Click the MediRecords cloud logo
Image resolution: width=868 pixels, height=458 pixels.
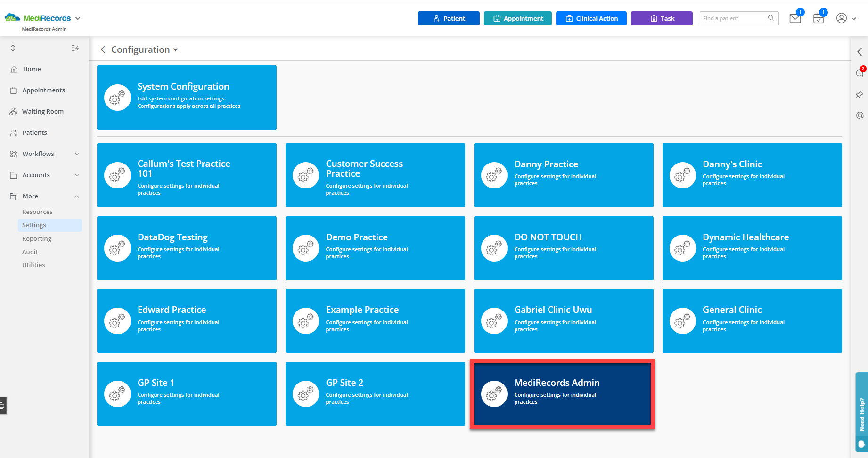(x=13, y=18)
